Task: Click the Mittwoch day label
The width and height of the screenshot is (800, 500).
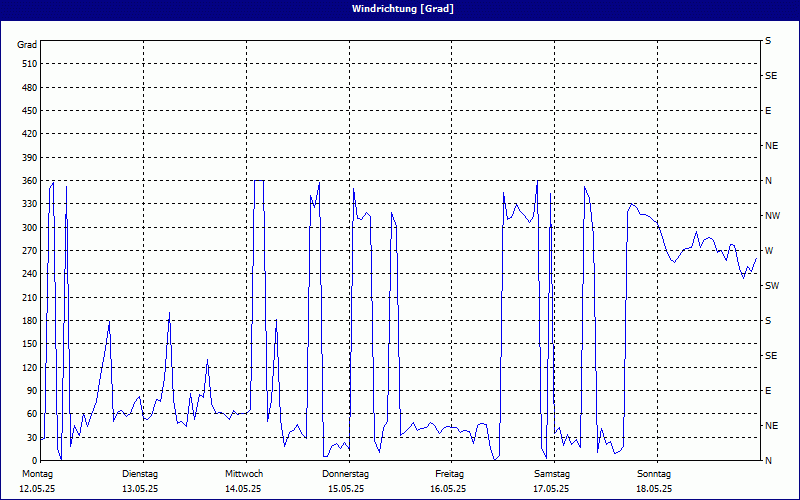Action: pos(244,473)
